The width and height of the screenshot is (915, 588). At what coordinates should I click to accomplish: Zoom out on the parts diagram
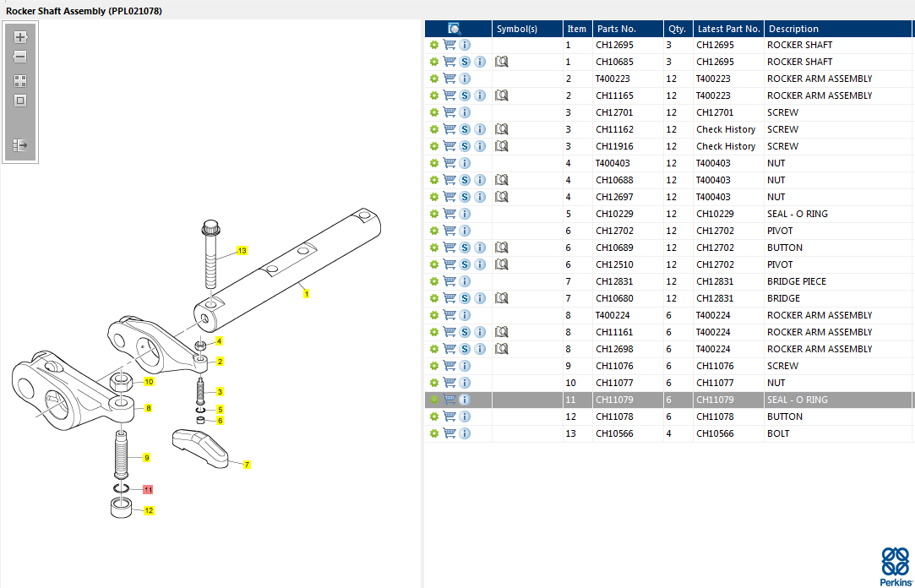click(x=20, y=57)
